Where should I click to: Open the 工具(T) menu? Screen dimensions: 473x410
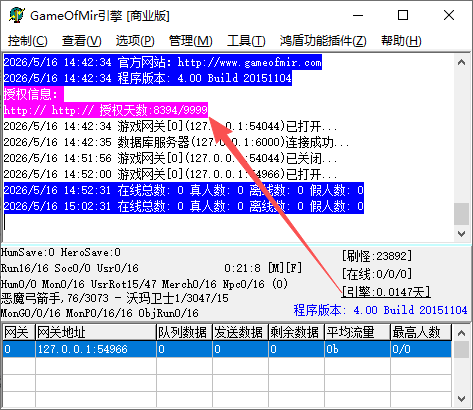pyautogui.click(x=246, y=41)
